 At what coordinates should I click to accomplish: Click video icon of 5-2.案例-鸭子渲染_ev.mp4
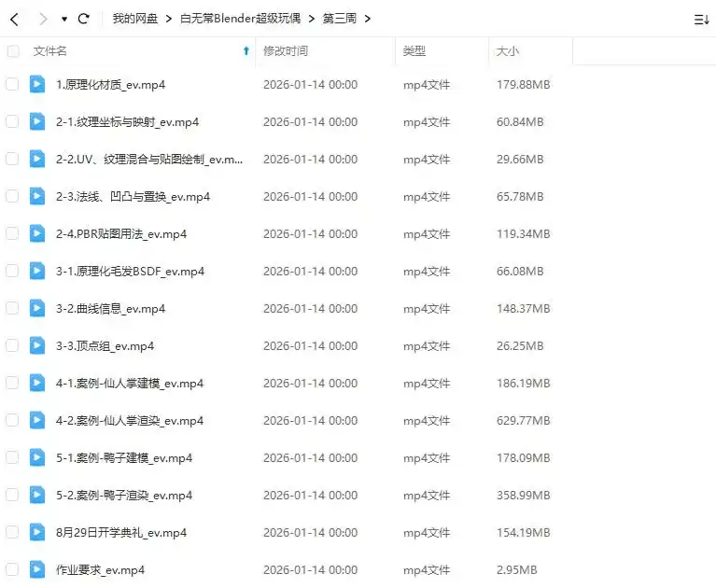[37, 496]
